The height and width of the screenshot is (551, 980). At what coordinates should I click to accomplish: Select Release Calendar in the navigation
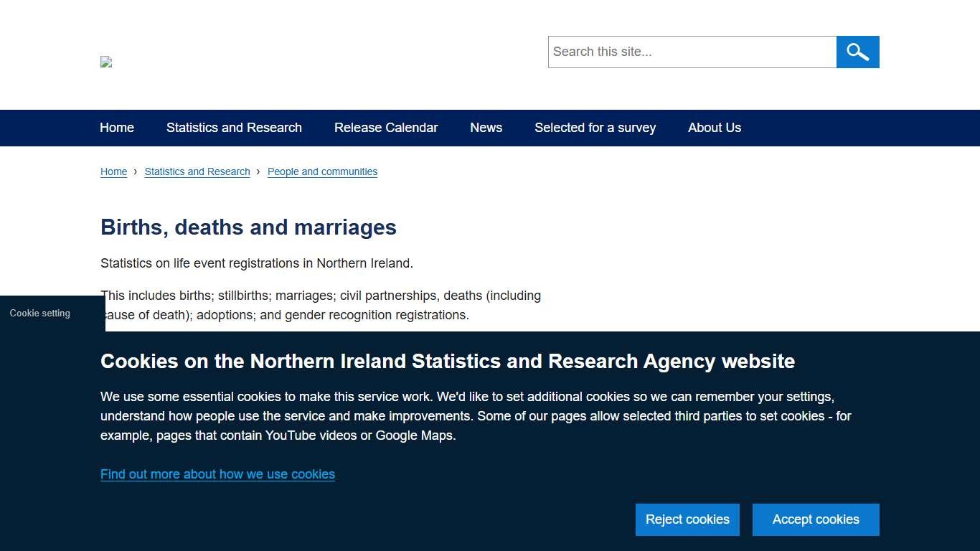(386, 128)
